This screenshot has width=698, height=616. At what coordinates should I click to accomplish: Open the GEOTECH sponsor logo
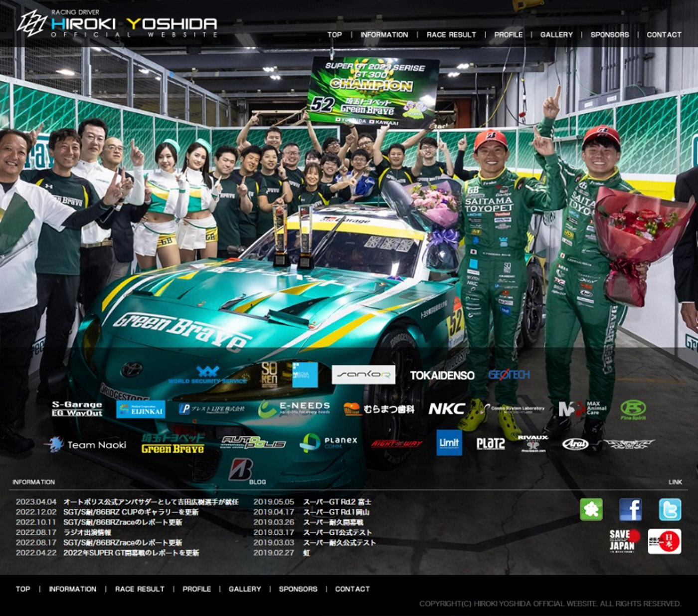point(509,375)
